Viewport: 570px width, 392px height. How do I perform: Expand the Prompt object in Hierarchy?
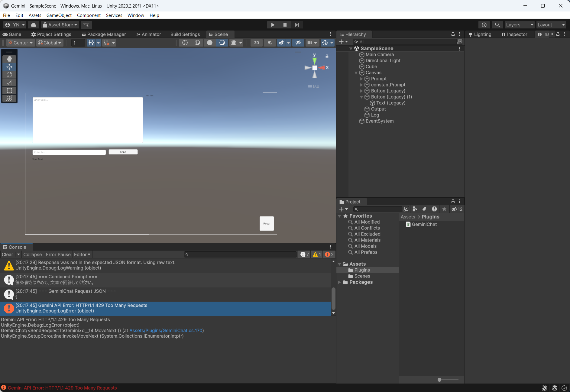[361, 79]
